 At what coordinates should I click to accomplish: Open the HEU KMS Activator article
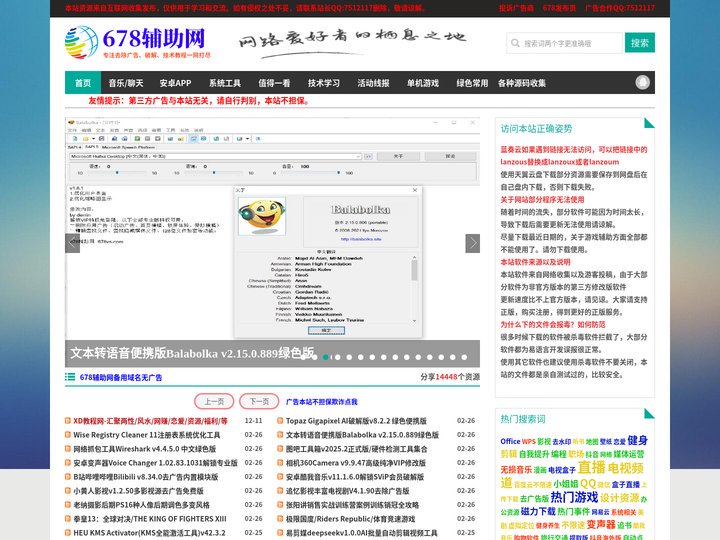pos(149,533)
